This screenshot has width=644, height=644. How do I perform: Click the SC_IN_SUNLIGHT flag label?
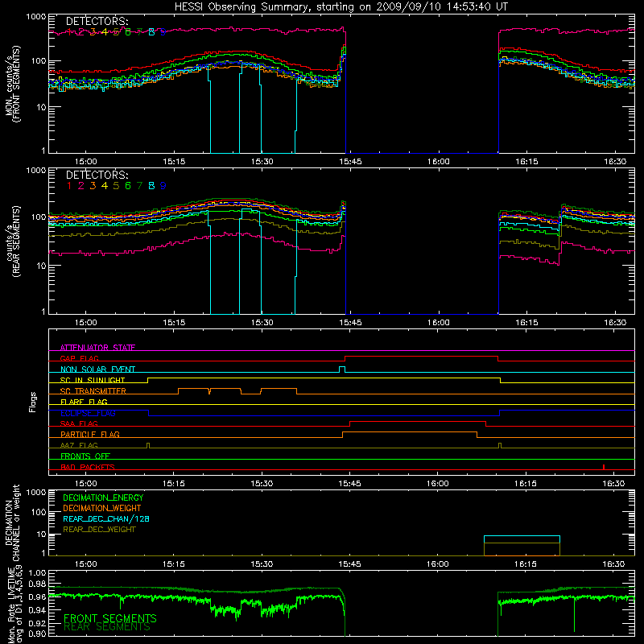(92, 380)
